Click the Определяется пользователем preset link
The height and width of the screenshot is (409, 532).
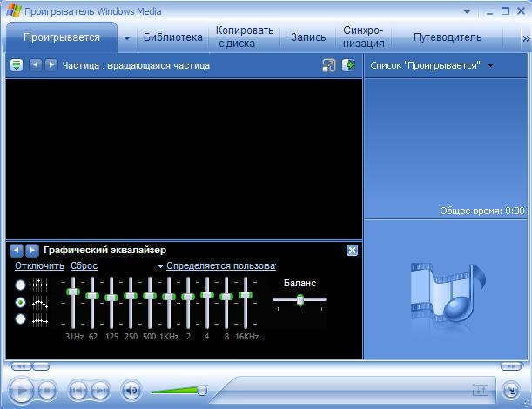pos(221,265)
